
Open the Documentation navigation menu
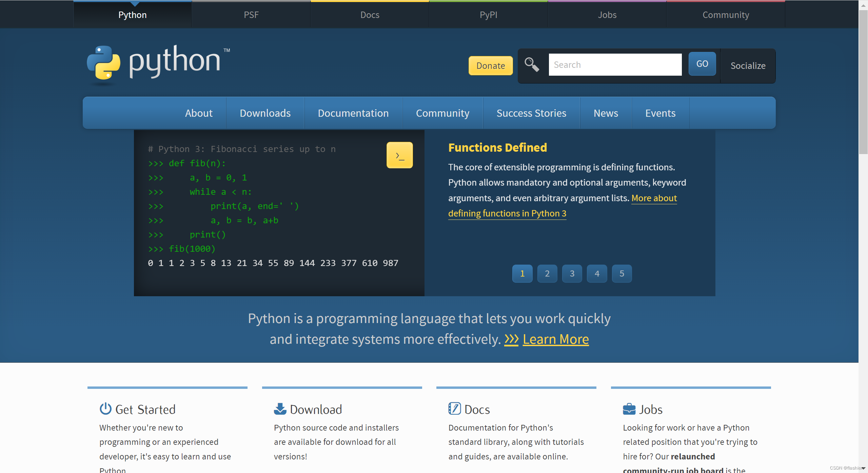(x=353, y=113)
